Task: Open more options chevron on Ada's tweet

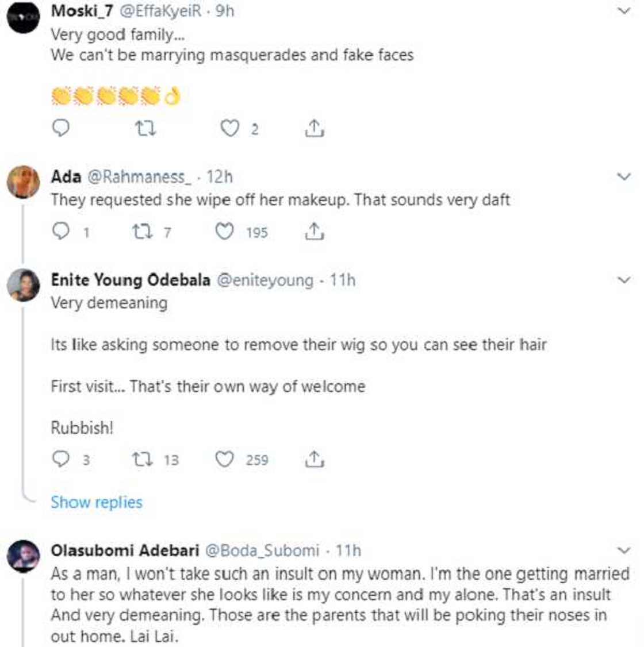Action: 624,177
